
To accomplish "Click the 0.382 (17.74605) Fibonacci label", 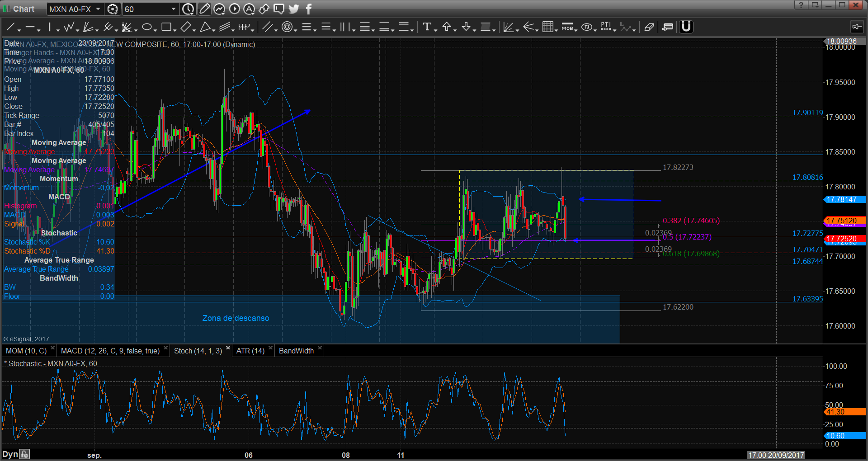I will pos(691,221).
